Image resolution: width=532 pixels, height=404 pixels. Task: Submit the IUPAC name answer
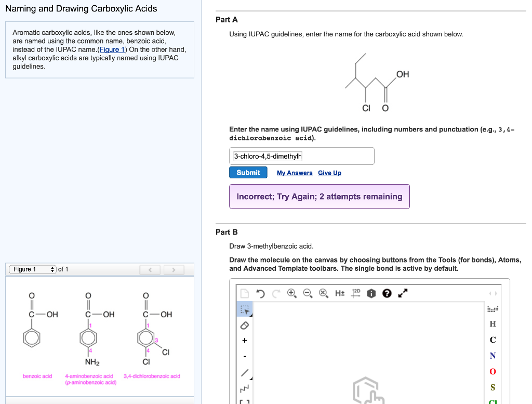pos(248,172)
